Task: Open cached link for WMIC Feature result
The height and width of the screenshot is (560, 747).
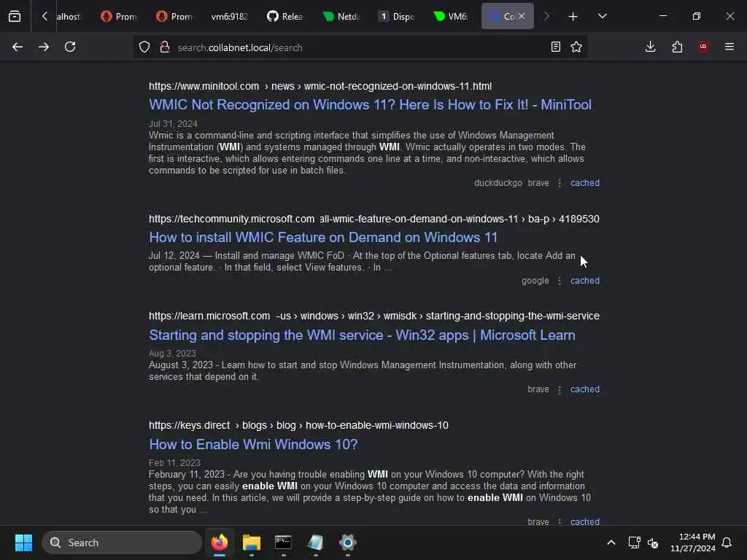Action: [585, 281]
